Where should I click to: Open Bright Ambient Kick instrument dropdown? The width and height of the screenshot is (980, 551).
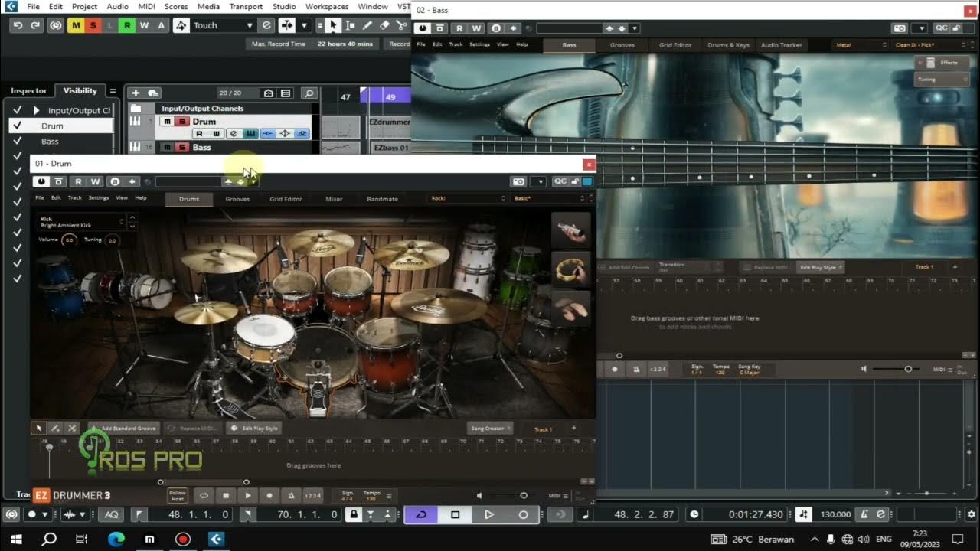pos(81,222)
